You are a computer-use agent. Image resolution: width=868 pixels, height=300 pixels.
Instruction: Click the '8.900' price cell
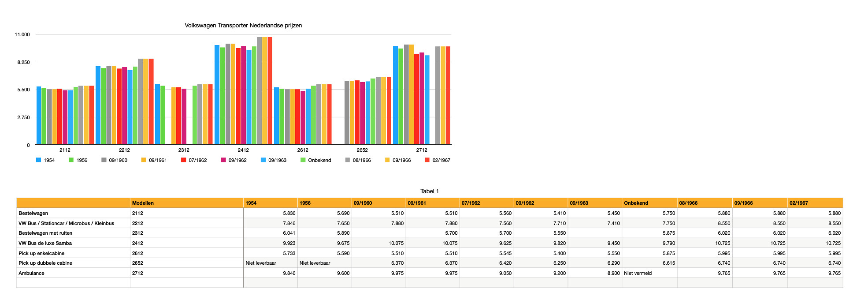pyautogui.click(x=595, y=273)
